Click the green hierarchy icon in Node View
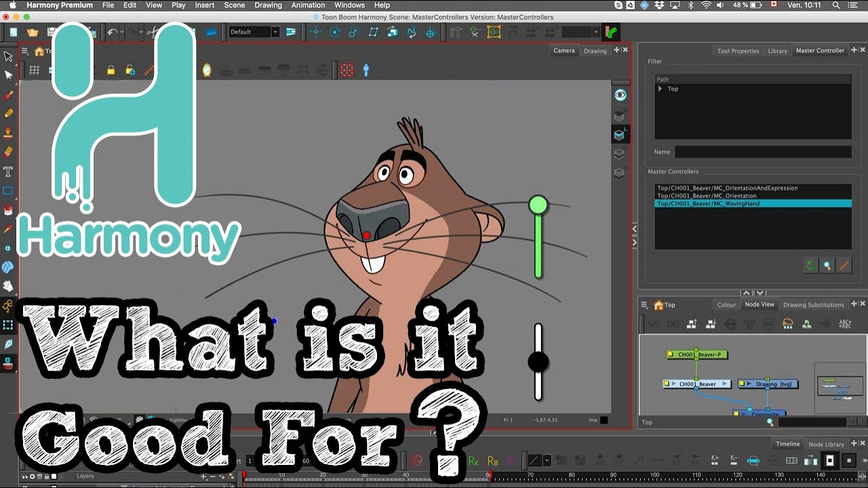 (x=807, y=324)
